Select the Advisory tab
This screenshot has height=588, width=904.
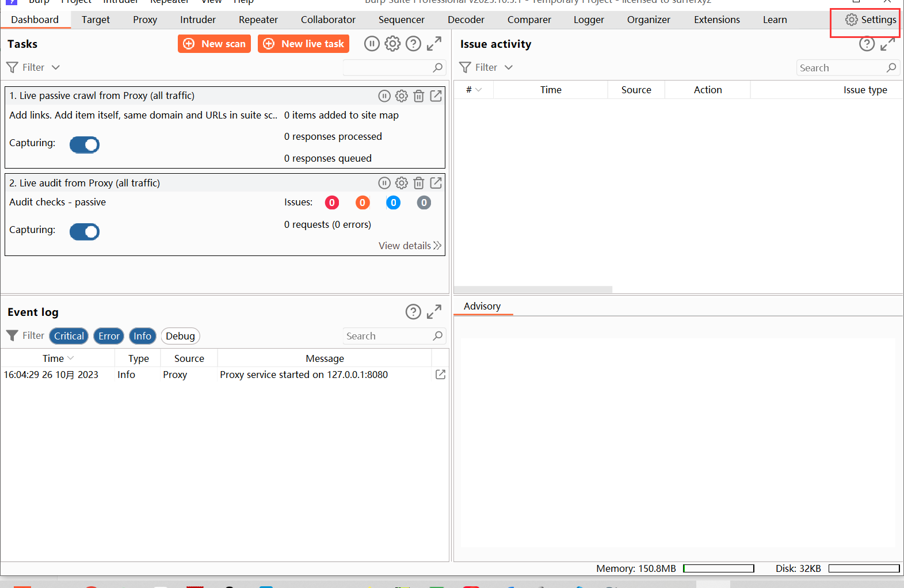pos(482,306)
